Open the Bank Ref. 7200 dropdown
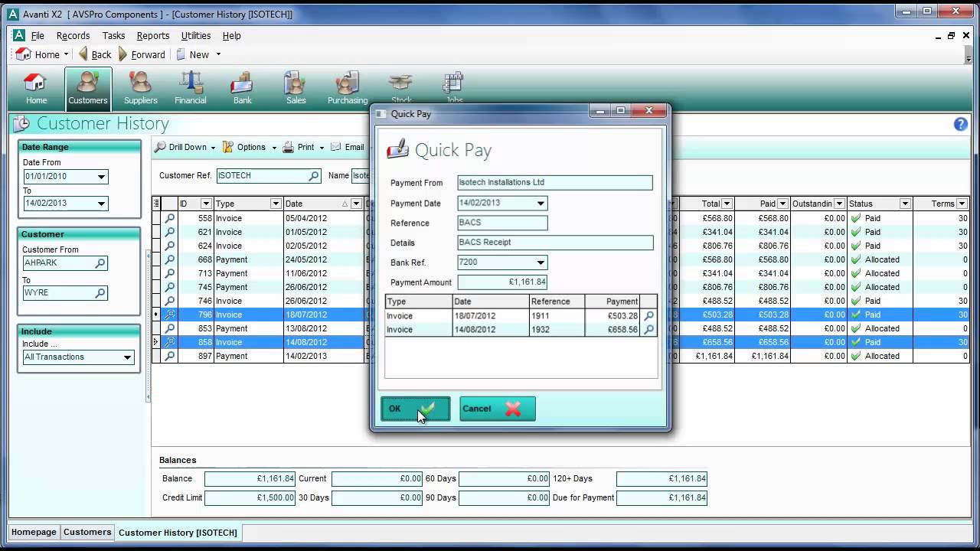980x551 pixels. point(541,262)
